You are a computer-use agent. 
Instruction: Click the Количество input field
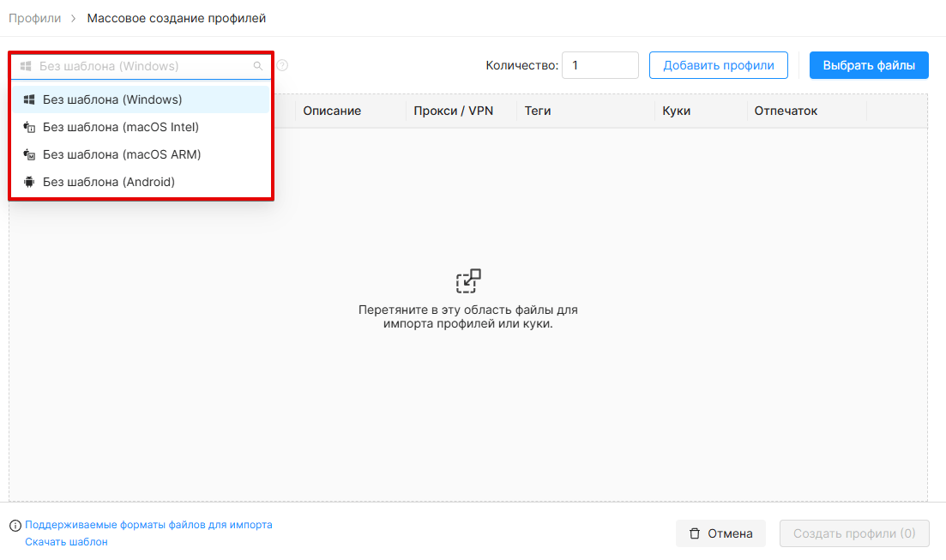[x=600, y=65]
